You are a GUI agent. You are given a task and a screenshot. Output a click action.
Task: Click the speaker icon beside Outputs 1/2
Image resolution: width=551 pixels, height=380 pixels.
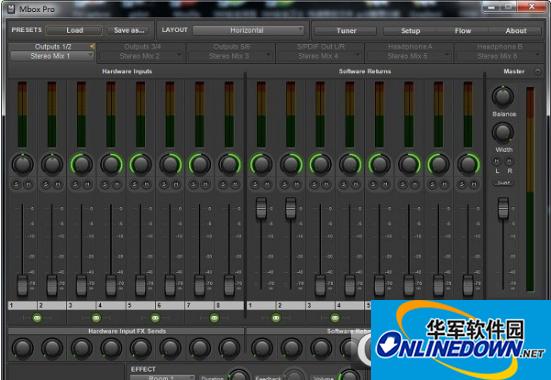click(x=92, y=46)
